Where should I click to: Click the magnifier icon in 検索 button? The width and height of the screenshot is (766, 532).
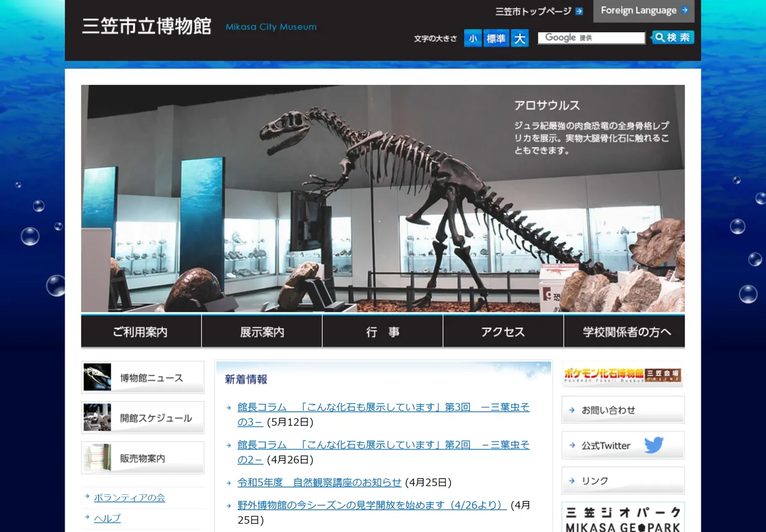pyautogui.click(x=659, y=38)
